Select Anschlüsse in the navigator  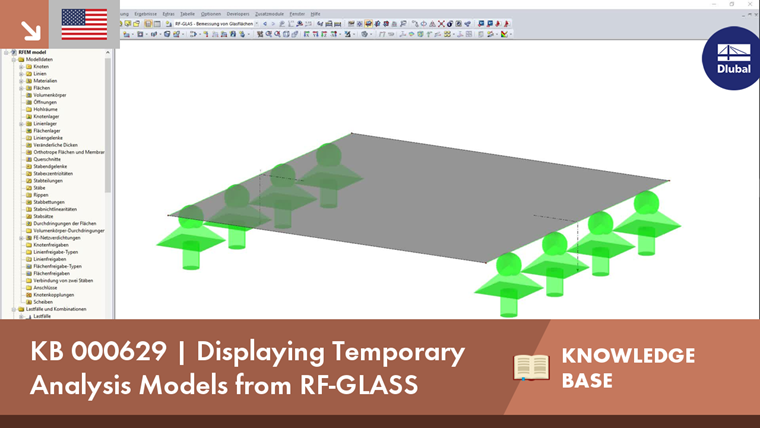point(45,287)
